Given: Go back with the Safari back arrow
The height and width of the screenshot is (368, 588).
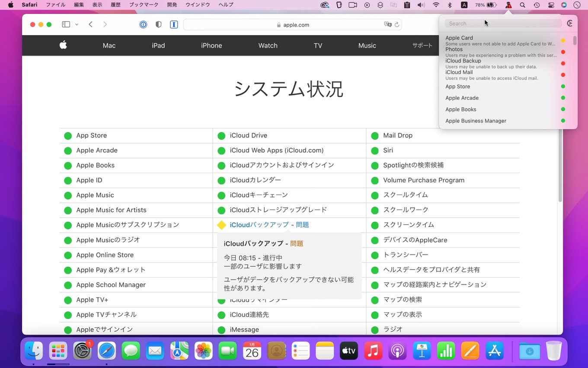Looking at the screenshot, I should (x=90, y=25).
